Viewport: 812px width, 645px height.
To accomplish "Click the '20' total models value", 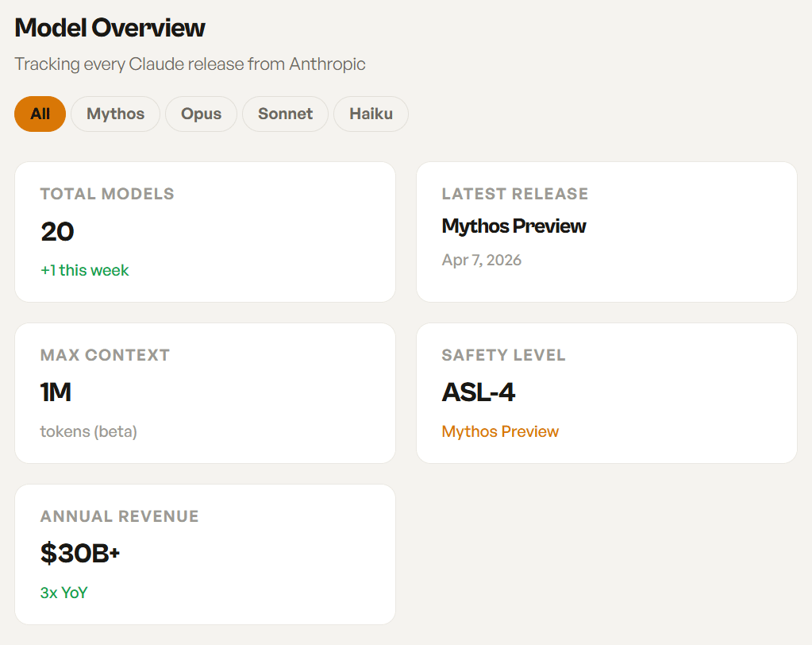I will (x=57, y=231).
